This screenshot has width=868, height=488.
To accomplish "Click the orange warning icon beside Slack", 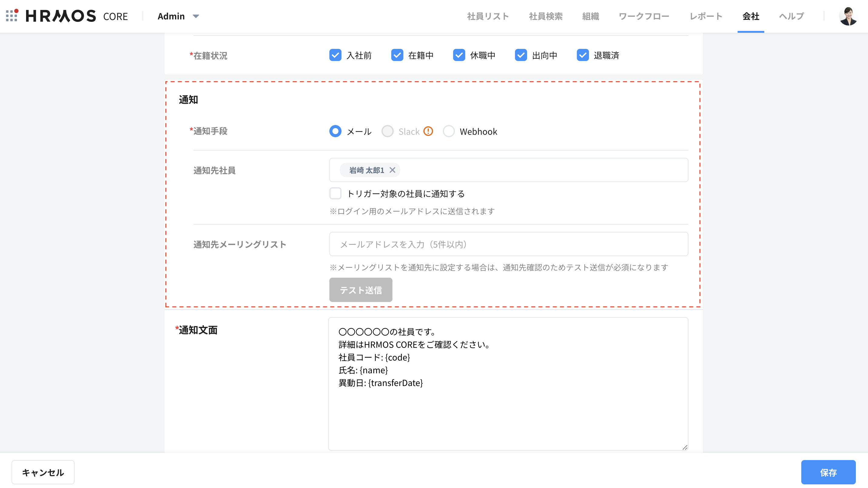I will 428,131.
